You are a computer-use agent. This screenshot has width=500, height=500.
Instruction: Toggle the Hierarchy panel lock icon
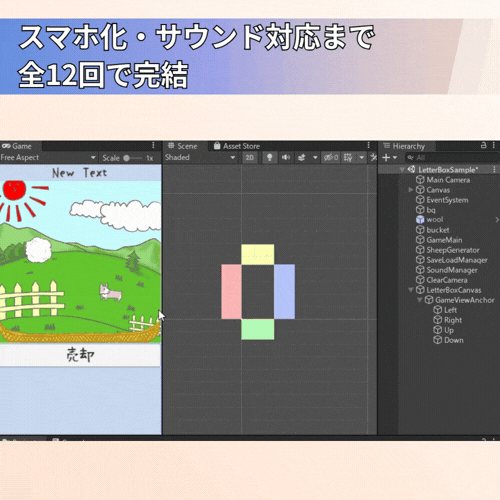pyautogui.click(x=484, y=145)
